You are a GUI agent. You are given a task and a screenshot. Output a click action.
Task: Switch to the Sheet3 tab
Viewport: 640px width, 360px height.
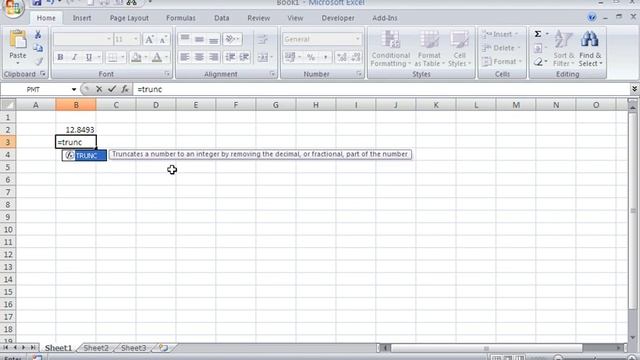tap(133, 348)
